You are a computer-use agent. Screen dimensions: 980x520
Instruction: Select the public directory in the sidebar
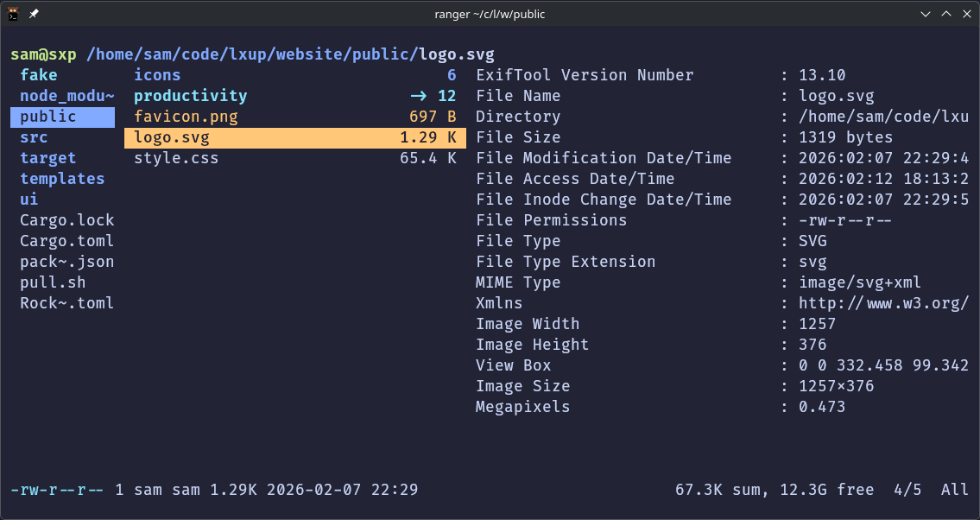48,116
